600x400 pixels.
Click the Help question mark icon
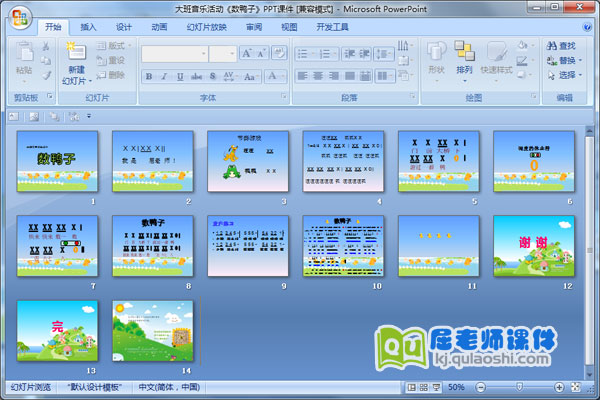coord(587,27)
